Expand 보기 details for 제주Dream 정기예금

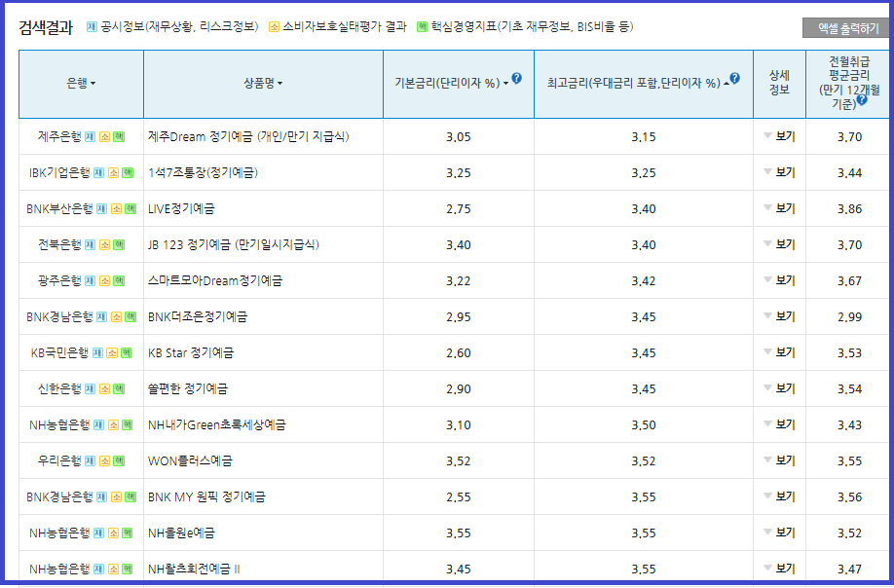(x=779, y=136)
